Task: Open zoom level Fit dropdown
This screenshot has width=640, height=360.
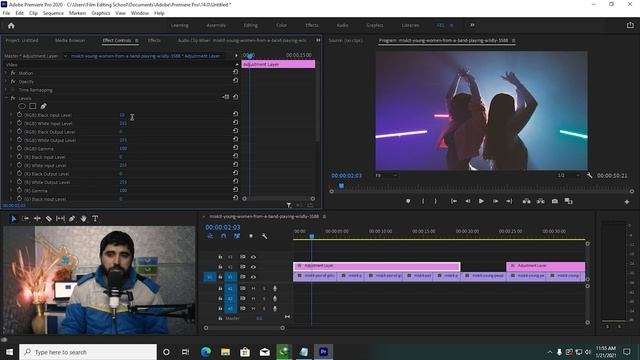Action: coord(386,176)
